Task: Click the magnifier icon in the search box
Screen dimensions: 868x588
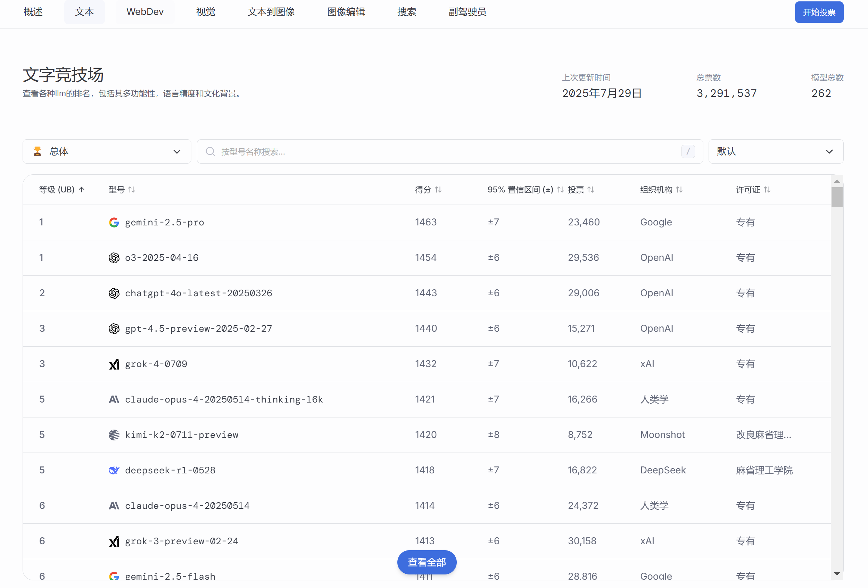Action: point(210,151)
